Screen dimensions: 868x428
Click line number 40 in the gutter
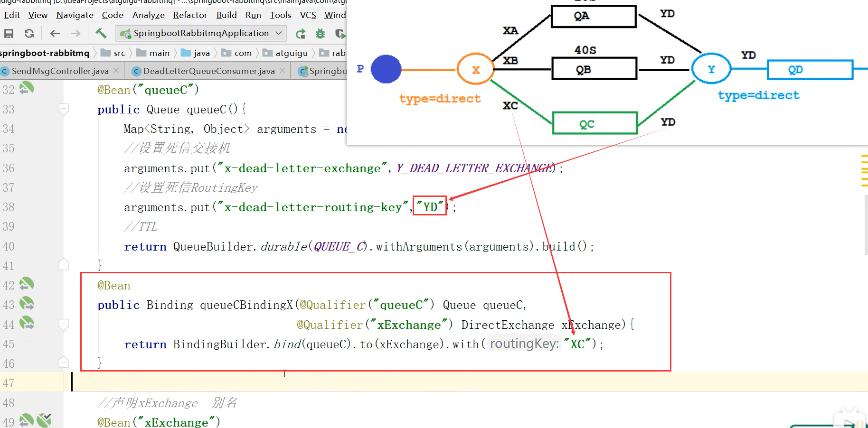point(9,246)
